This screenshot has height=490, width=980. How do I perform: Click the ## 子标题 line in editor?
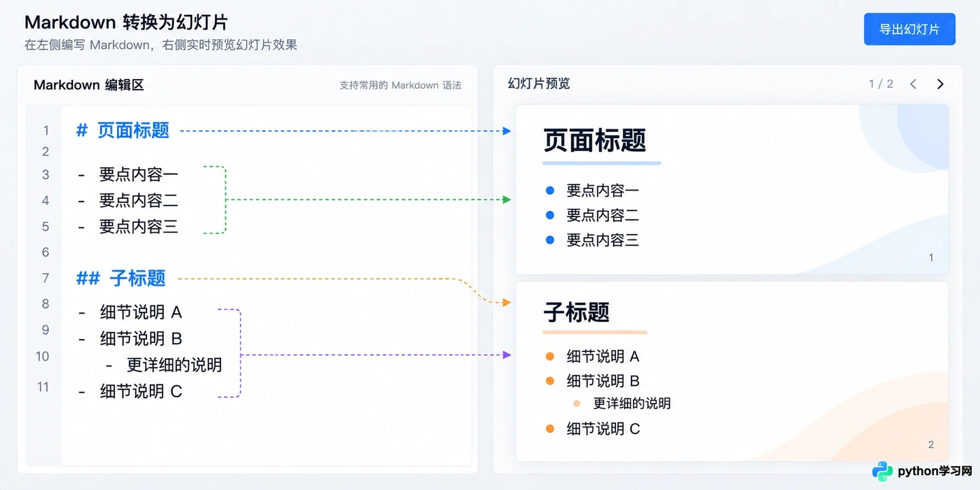tap(120, 278)
